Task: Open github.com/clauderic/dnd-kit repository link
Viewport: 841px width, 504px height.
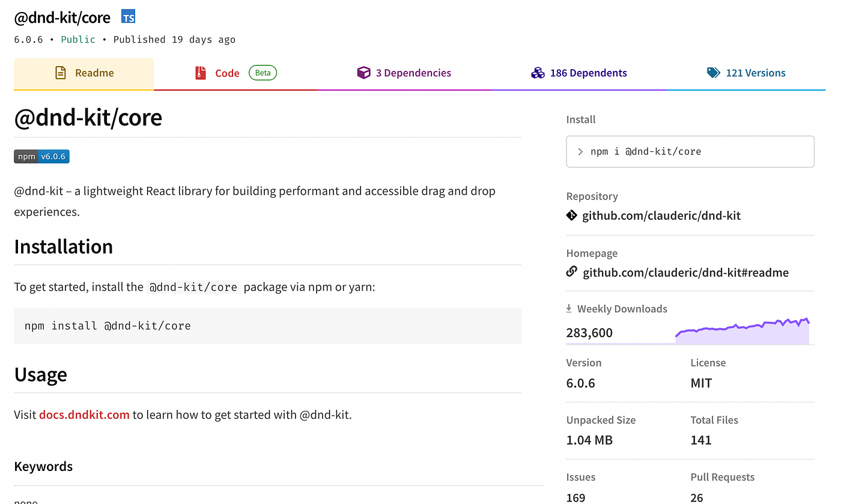Action: point(661,216)
